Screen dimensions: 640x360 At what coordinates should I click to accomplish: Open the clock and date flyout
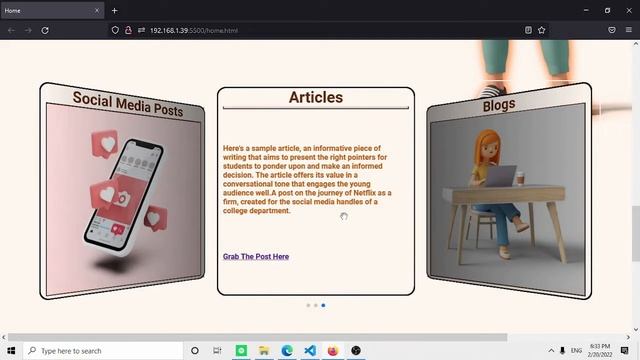[600, 351]
